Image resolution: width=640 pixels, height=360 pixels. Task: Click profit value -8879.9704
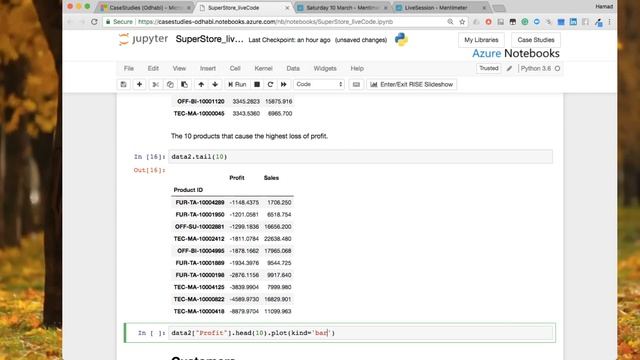click(244, 311)
